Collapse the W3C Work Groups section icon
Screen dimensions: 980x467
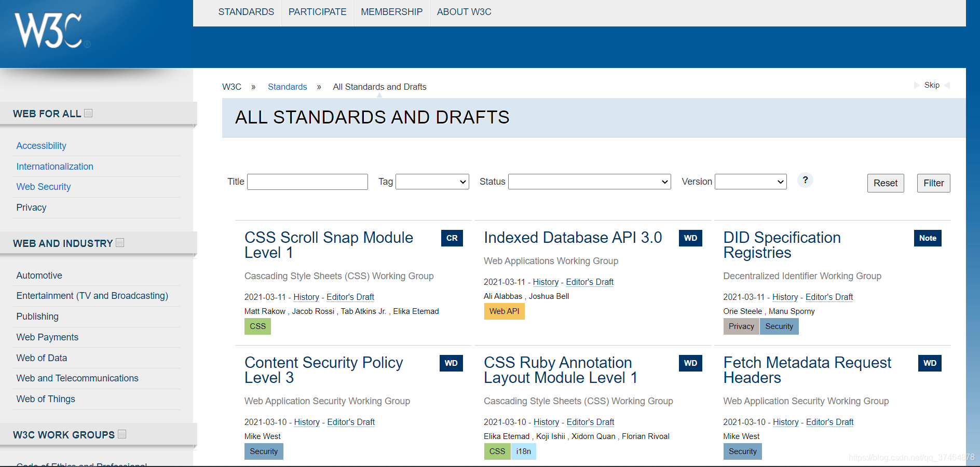[x=122, y=434]
